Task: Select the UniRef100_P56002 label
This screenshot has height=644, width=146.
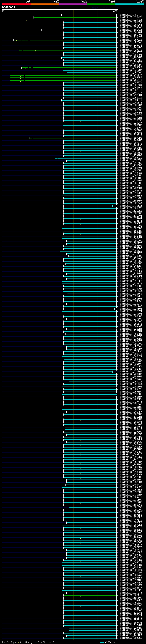Action: 131,610
